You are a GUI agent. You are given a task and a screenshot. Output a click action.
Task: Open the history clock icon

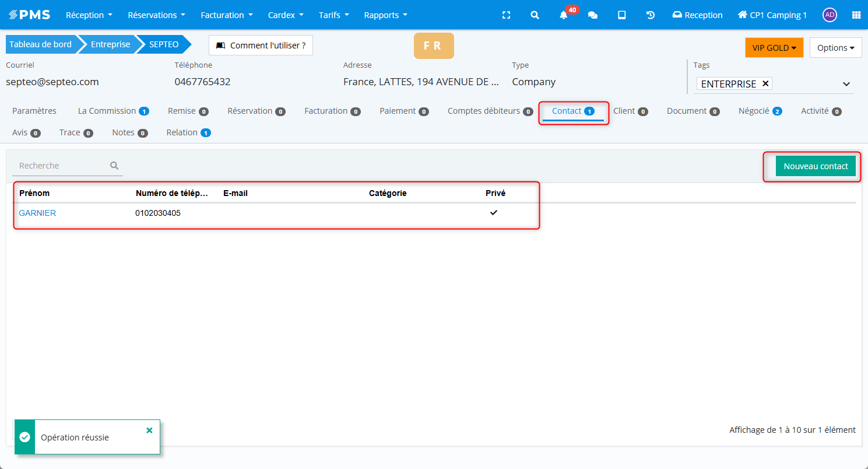pyautogui.click(x=651, y=15)
